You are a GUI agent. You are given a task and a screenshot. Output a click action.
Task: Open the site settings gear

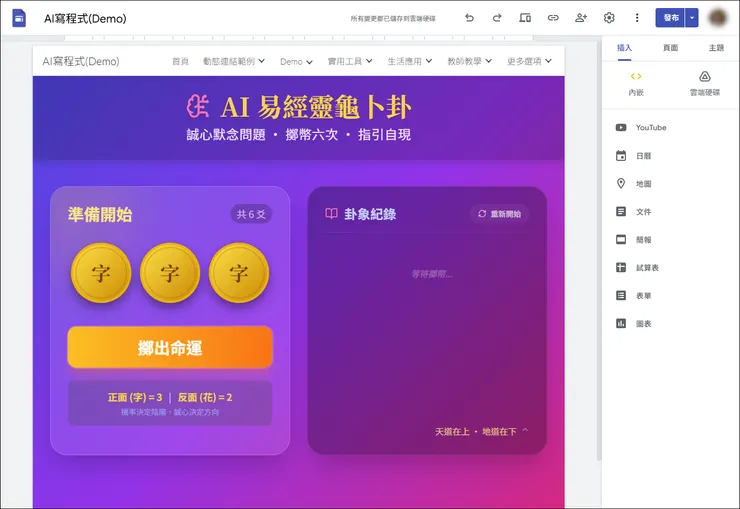pyautogui.click(x=609, y=18)
